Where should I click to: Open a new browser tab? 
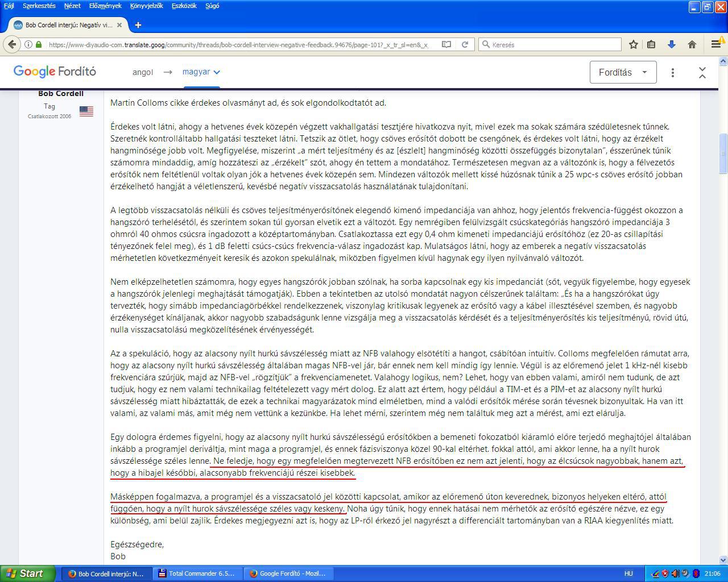pos(138,25)
